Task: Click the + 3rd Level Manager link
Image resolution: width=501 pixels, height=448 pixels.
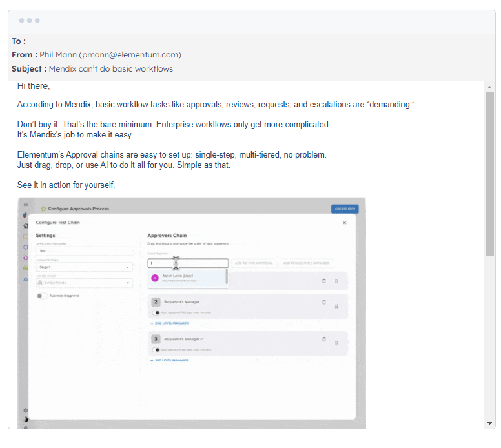Action: tap(169, 360)
